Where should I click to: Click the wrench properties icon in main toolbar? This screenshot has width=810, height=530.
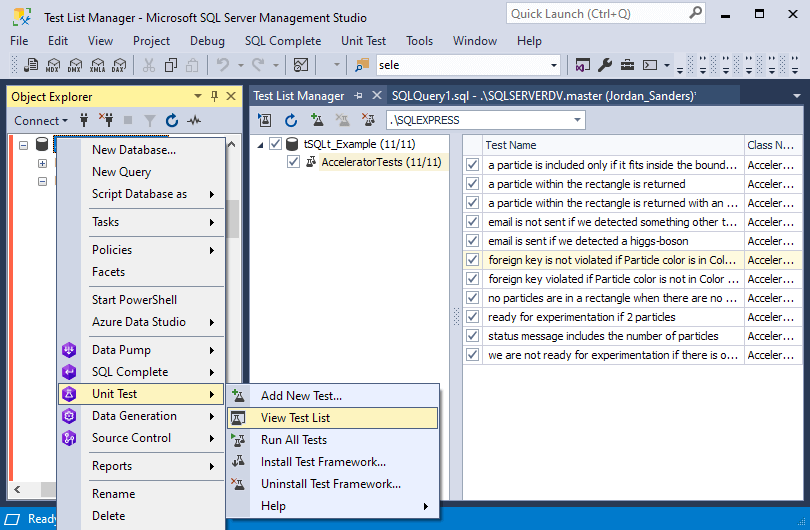point(605,65)
